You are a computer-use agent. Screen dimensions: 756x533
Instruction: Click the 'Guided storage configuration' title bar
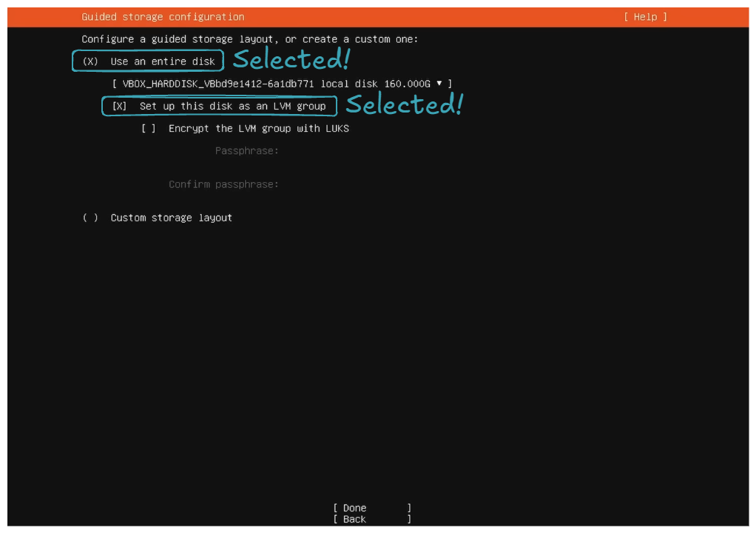coord(163,16)
